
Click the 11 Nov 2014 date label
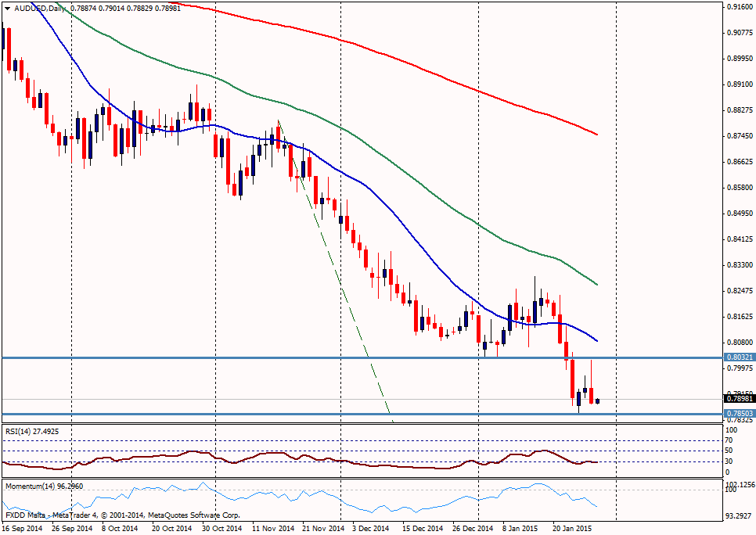pos(274,529)
